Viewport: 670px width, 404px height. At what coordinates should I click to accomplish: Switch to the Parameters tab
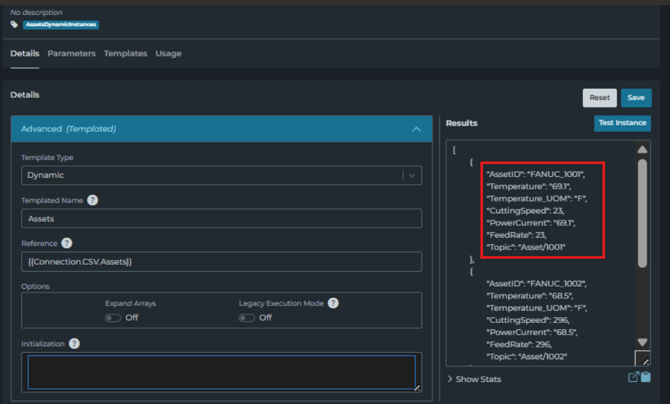(x=71, y=53)
